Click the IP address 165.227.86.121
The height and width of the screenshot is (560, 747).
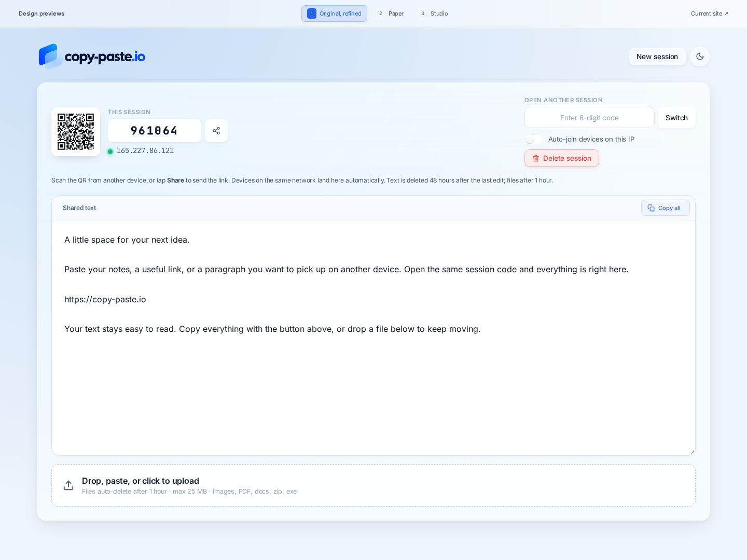click(145, 151)
